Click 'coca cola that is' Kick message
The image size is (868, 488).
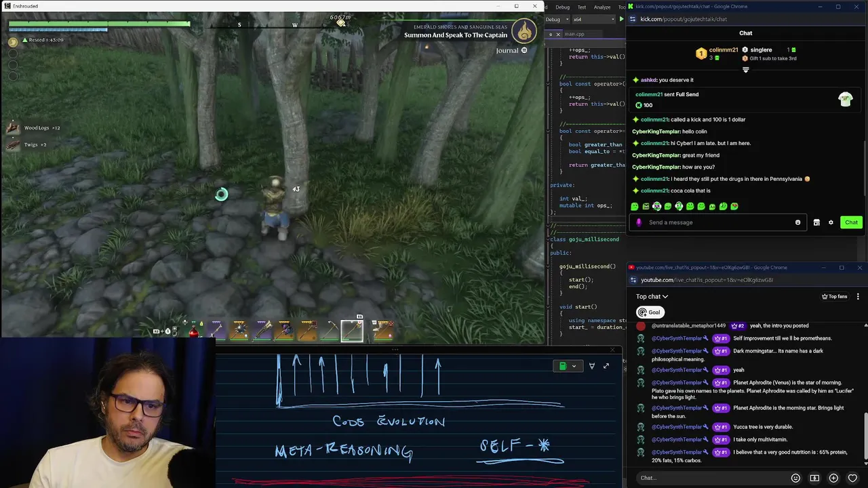[x=690, y=190]
